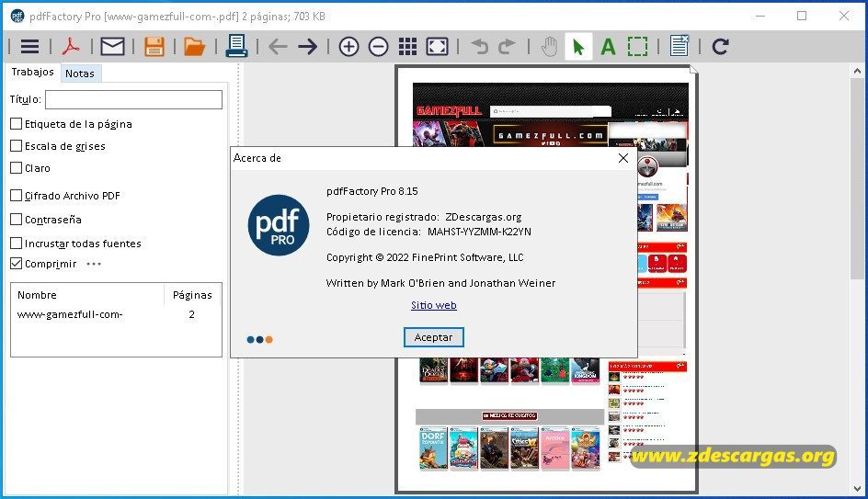This screenshot has width=868, height=499.
Task: Click the refresh circular arrow icon
Action: coord(720,47)
